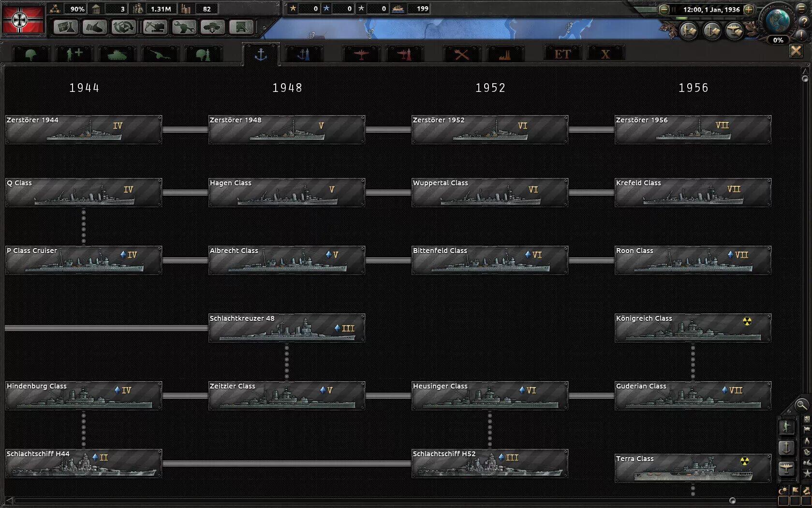Select the Hindenburg Class technology
Image resolution: width=812 pixels, height=508 pixels.
tap(84, 395)
